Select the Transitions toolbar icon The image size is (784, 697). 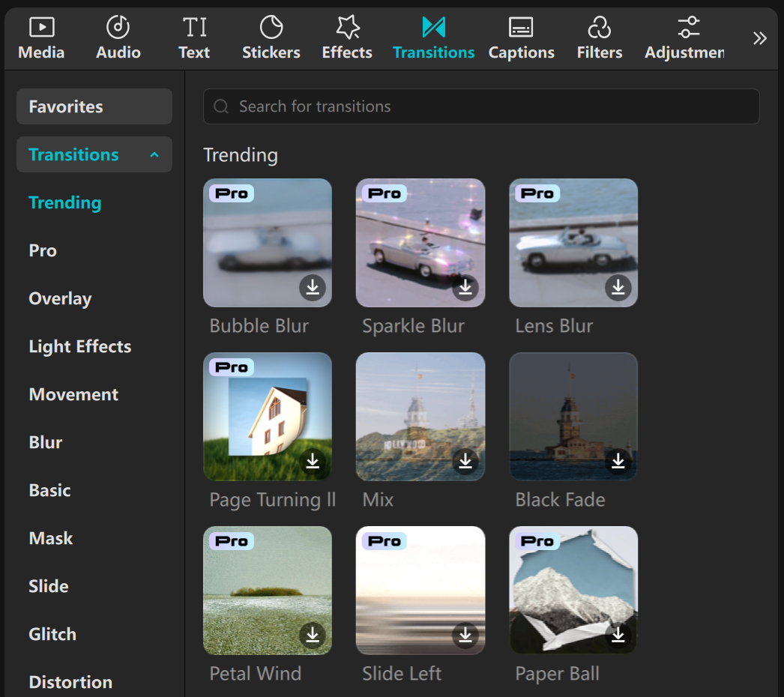(x=433, y=27)
